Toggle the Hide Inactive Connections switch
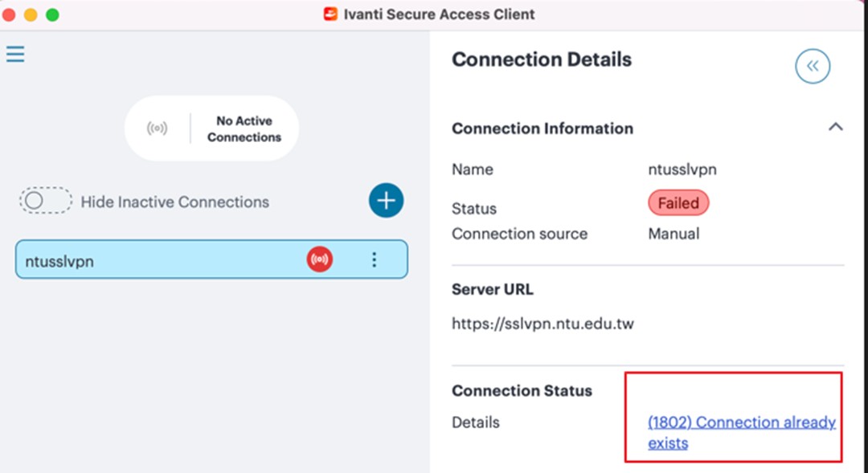Image resolution: width=868 pixels, height=473 pixels. 45,201
